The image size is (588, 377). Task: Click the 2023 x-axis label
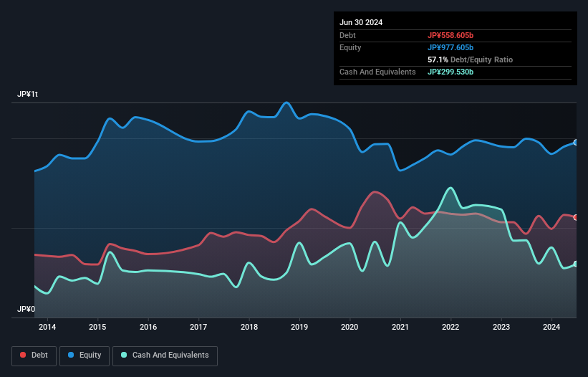501,327
